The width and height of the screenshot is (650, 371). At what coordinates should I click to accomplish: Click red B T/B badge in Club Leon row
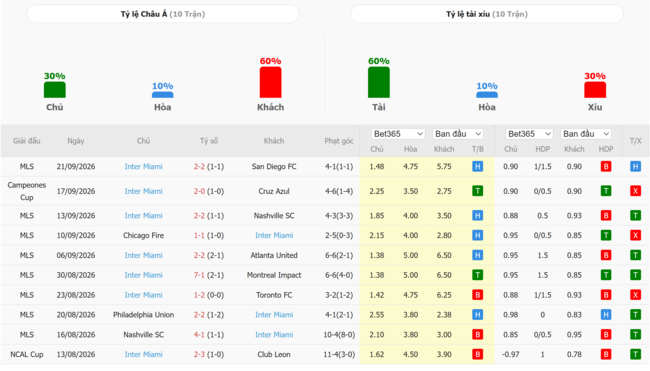[x=478, y=354]
